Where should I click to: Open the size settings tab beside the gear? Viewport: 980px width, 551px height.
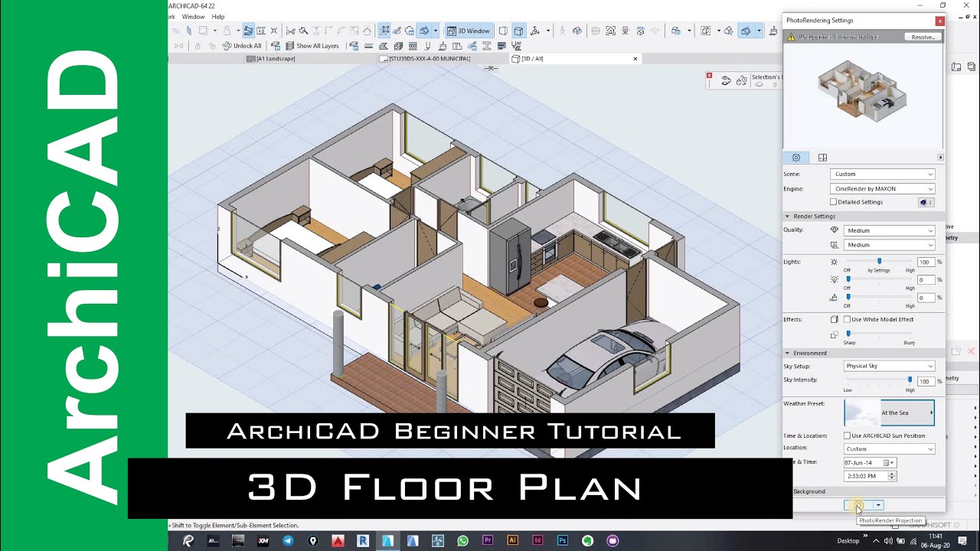[822, 158]
